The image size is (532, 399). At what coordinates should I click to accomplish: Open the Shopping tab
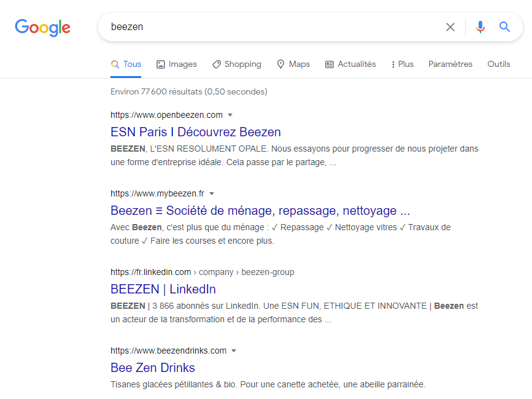coord(237,64)
